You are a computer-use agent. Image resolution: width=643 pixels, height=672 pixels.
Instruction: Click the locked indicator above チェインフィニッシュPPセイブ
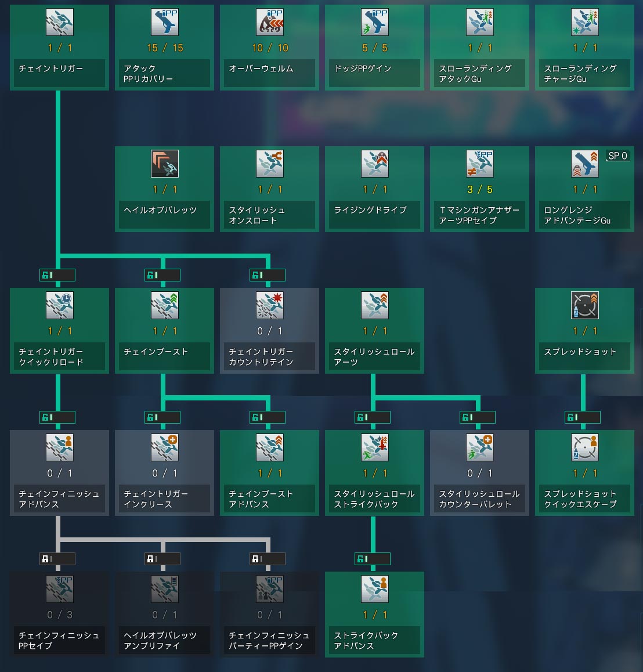click(x=57, y=559)
